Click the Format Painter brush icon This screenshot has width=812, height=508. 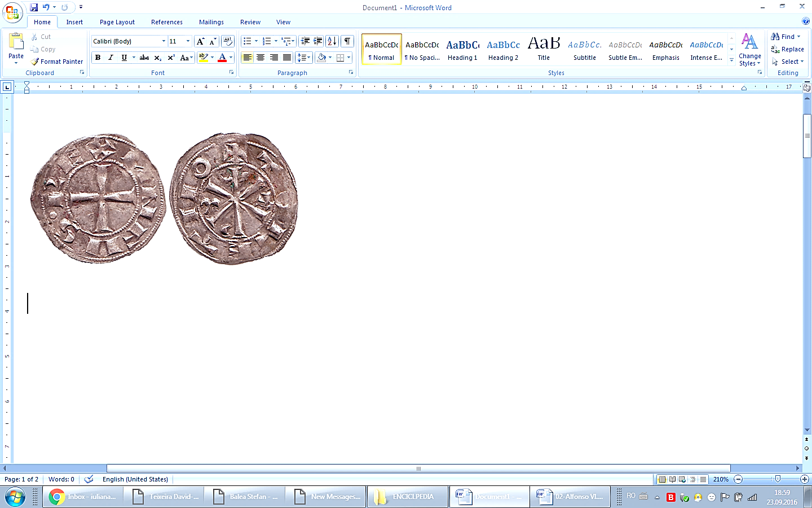pyautogui.click(x=35, y=62)
